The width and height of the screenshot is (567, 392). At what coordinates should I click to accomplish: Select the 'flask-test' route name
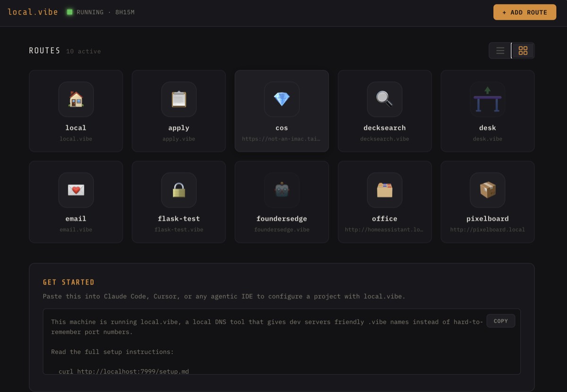(x=179, y=218)
